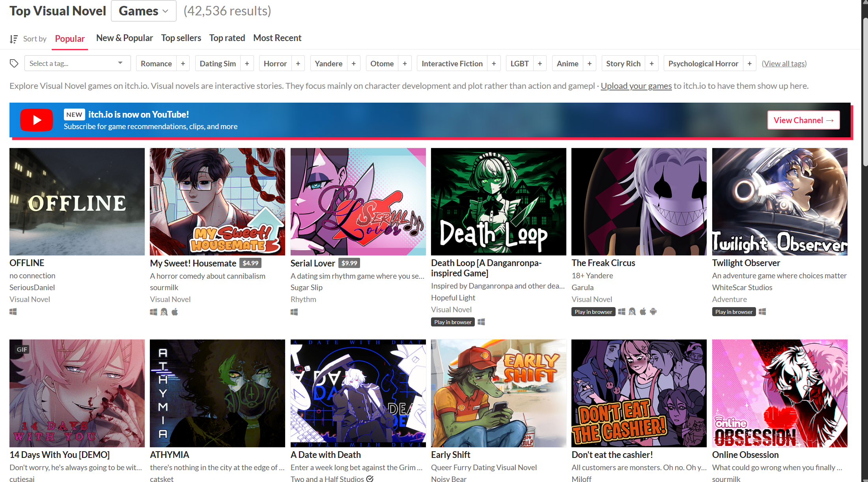Click Windows icon under OFFLINE game
868x482 pixels.
[x=13, y=312]
